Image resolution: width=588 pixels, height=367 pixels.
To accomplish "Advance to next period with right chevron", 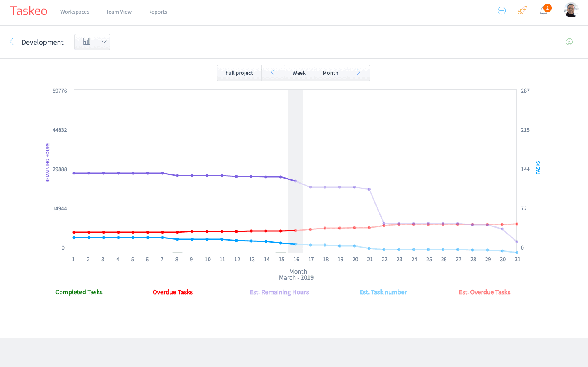I will tap(358, 73).
